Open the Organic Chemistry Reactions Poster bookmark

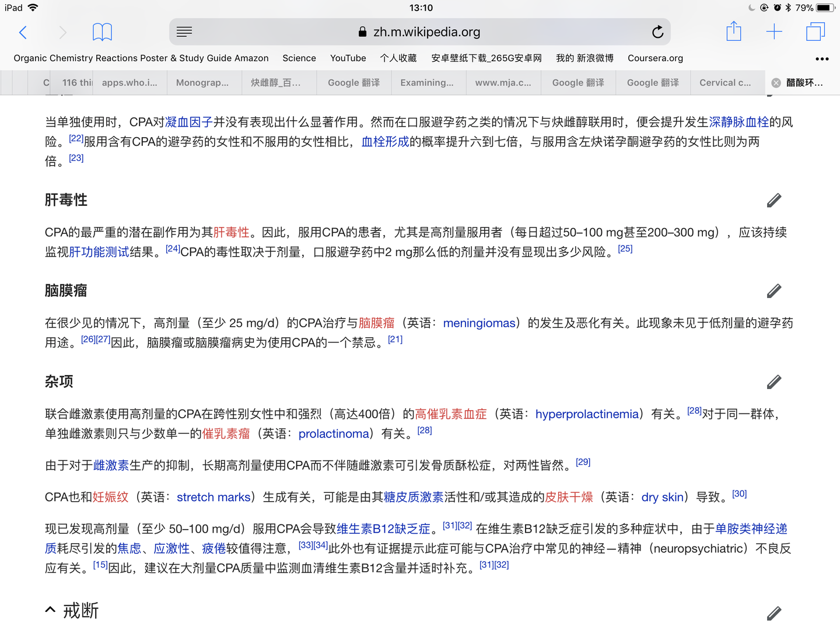point(141,58)
